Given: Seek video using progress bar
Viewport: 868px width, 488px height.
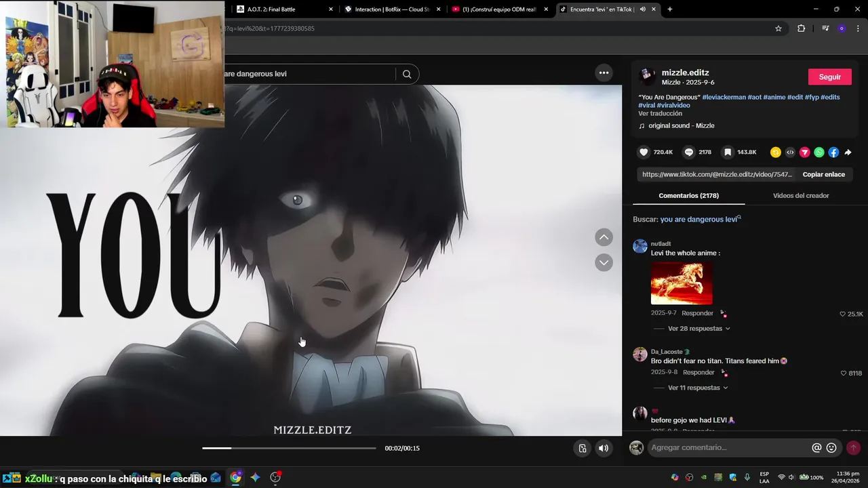Looking at the screenshot, I should click(289, 448).
